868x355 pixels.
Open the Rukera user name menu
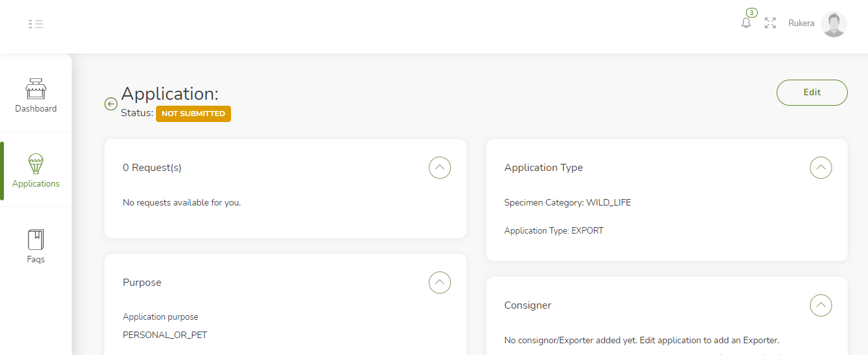[x=801, y=23]
